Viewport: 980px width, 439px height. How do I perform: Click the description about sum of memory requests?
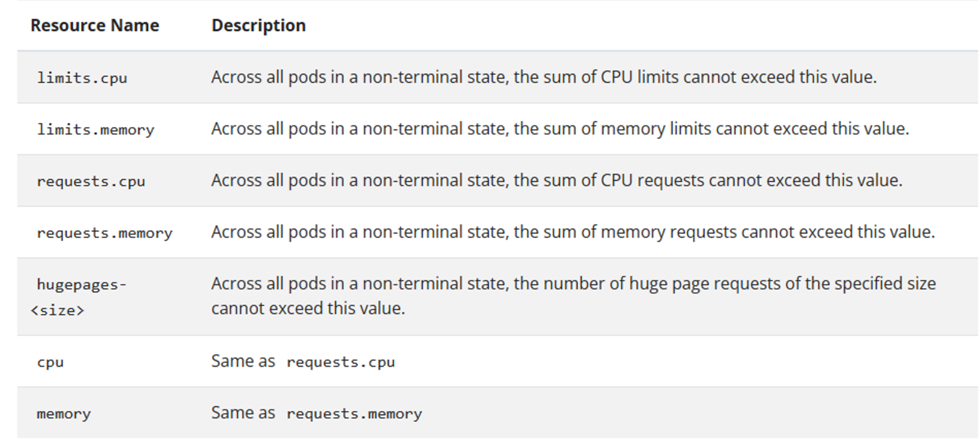pos(573,232)
